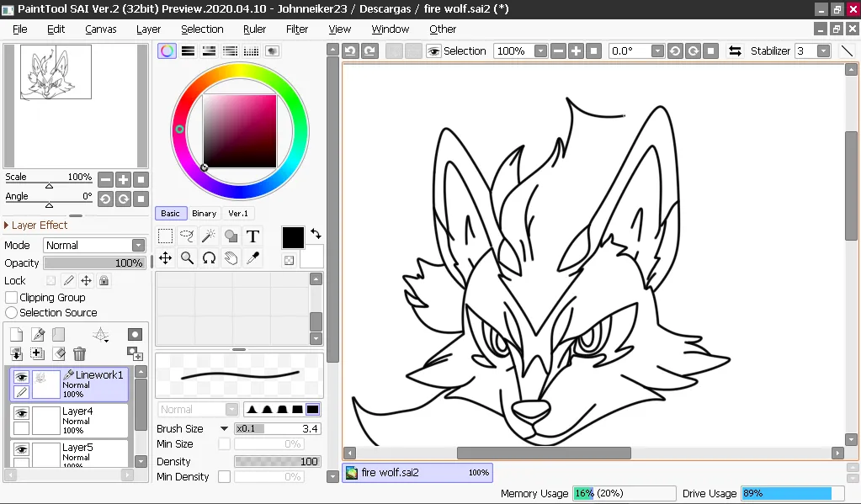Open the Canvas menu
The image size is (861, 504).
coord(100,29)
